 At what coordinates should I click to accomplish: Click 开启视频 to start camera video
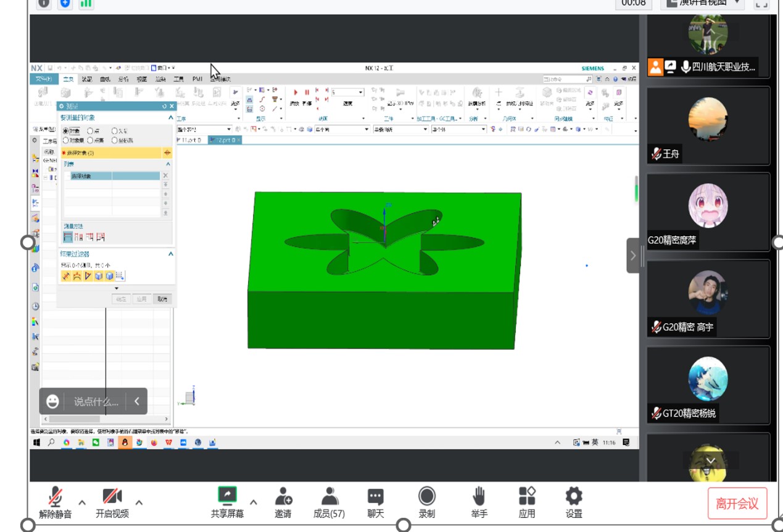pos(112,496)
